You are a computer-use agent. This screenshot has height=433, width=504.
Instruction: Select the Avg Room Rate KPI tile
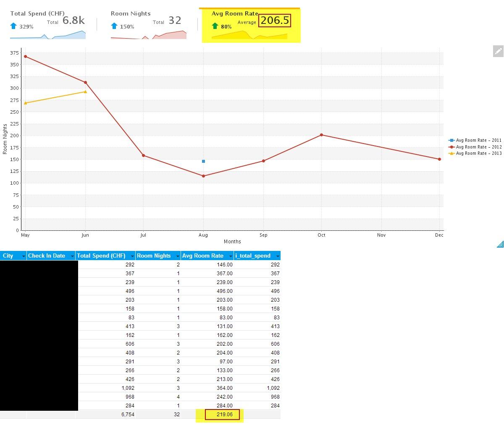tap(251, 25)
